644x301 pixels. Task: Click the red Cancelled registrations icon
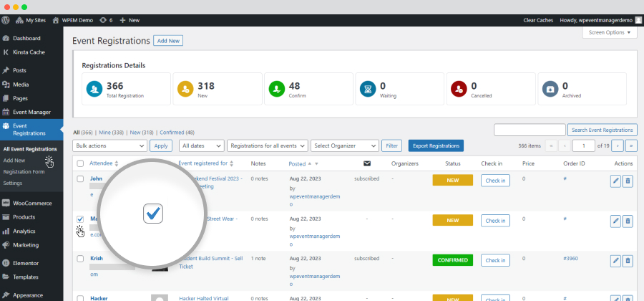[459, 89]
